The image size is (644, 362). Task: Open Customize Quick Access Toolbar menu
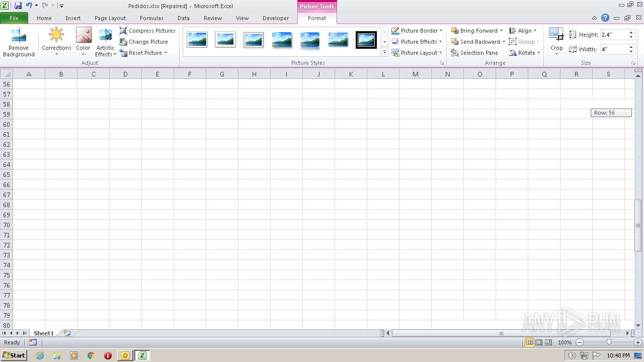pyautogui.click(x=61, y=6)
